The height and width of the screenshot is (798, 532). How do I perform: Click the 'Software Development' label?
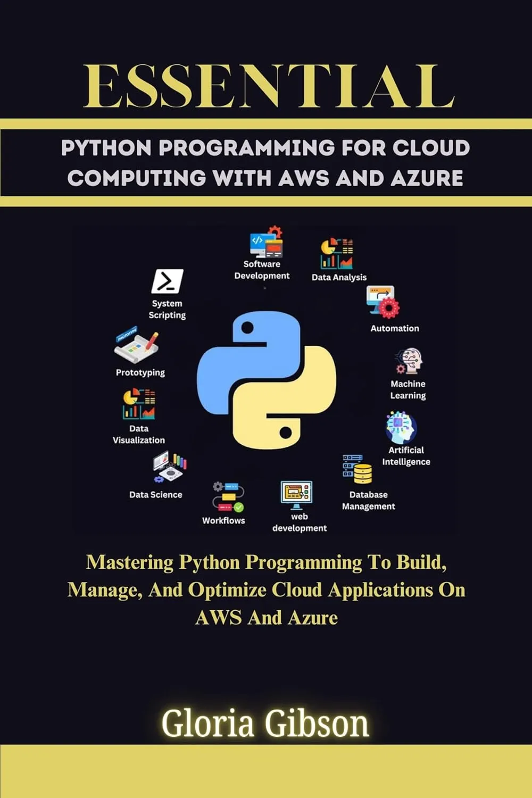(262, 270)
